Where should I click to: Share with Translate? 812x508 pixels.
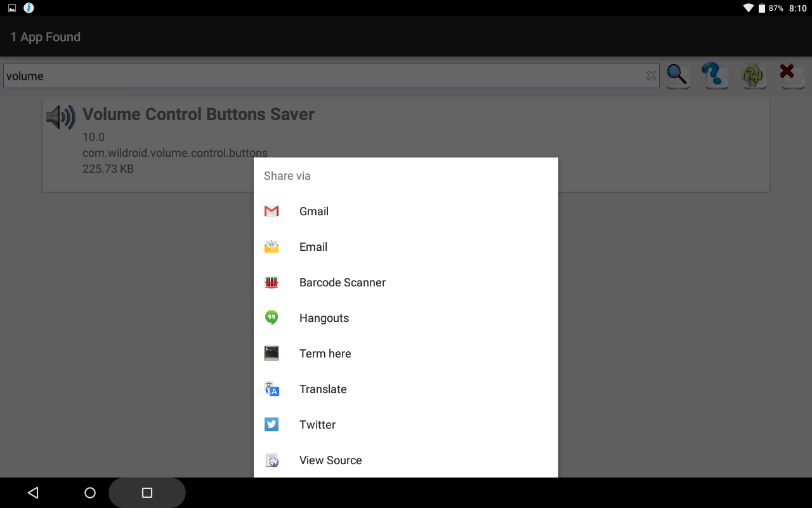pos(406,389)
